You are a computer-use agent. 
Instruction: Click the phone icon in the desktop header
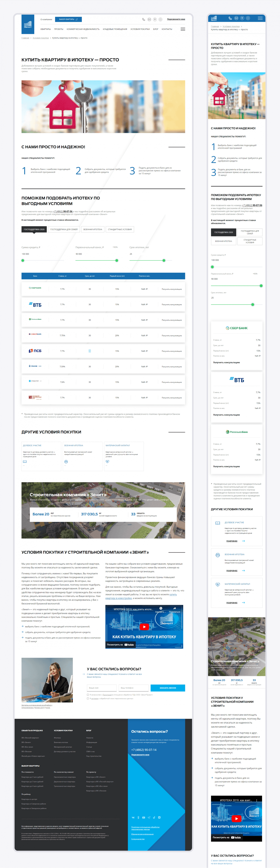point(144,20)
